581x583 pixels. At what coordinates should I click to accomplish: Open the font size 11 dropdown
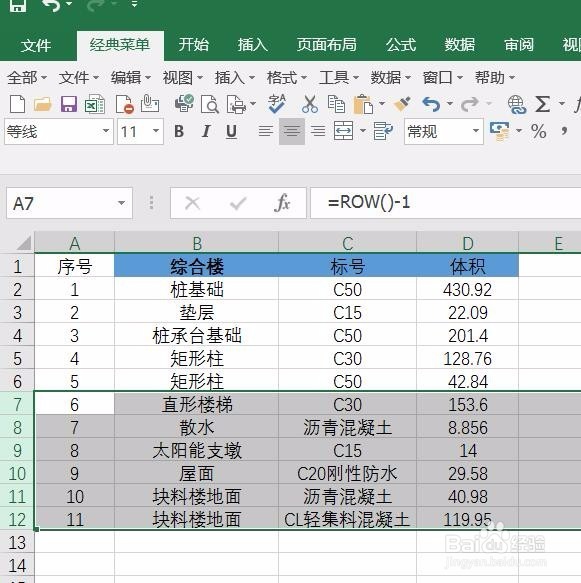tap(156, 131)
